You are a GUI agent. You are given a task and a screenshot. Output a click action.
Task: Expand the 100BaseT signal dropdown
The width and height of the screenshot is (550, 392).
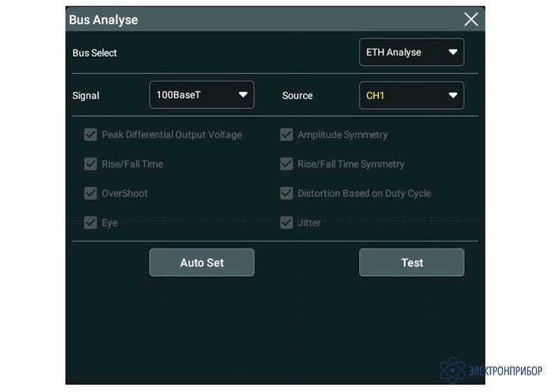click(202, 95)
